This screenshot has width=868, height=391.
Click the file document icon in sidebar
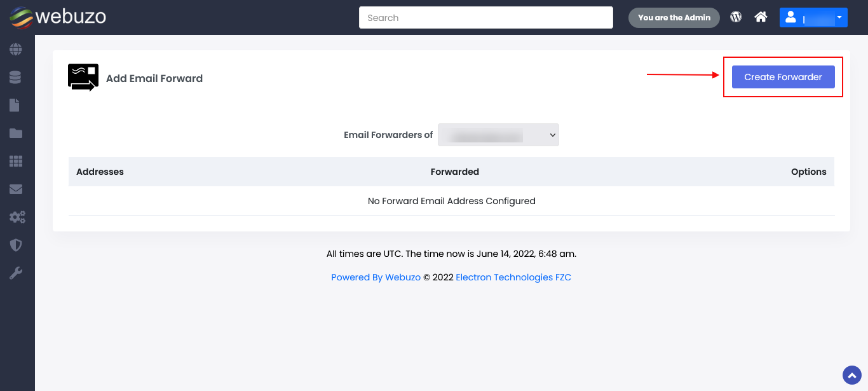pyautogui.click(x=15, y=106)
